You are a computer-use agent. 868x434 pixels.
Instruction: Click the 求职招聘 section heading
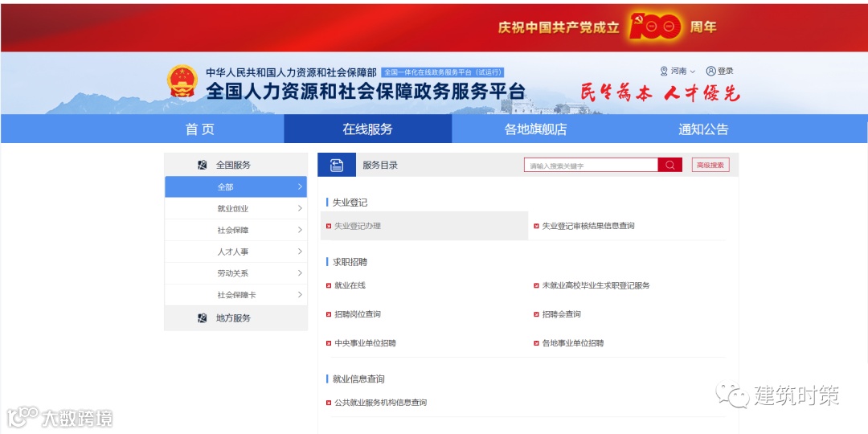click(350, 262)
